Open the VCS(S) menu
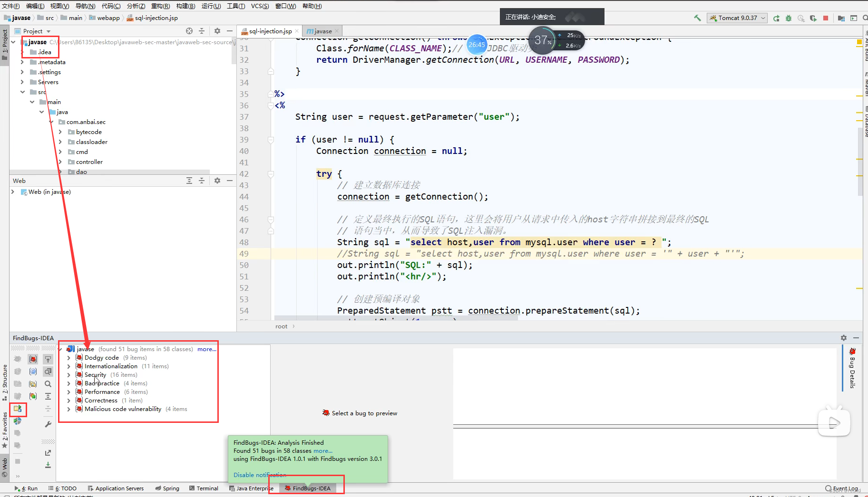 260,6
